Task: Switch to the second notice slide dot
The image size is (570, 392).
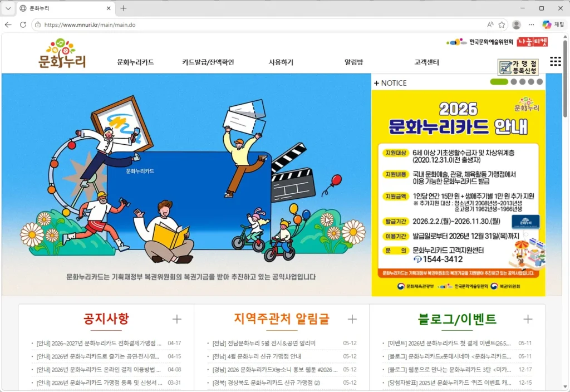Action: tap(513, 82)
